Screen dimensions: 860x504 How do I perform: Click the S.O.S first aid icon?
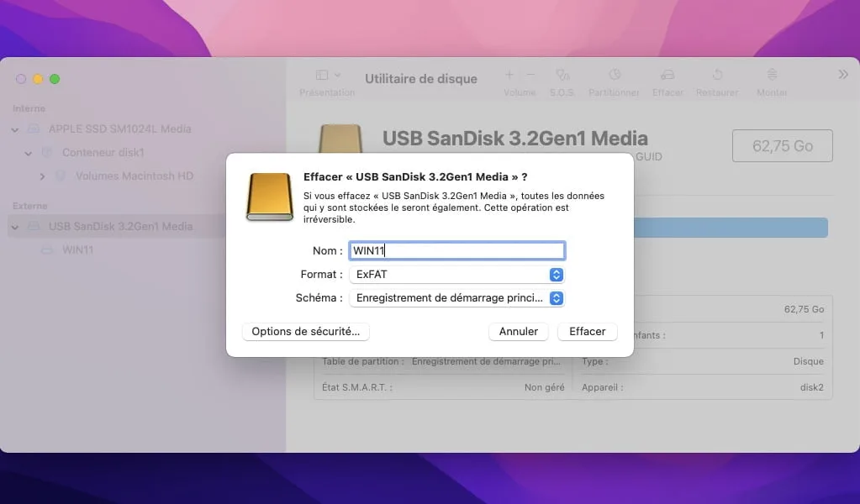click(562, 75)
